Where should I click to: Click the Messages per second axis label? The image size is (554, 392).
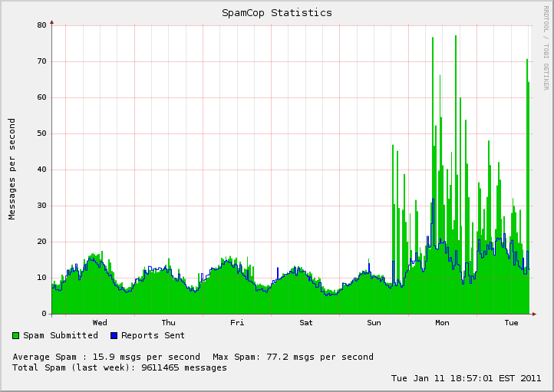[12, 169]
